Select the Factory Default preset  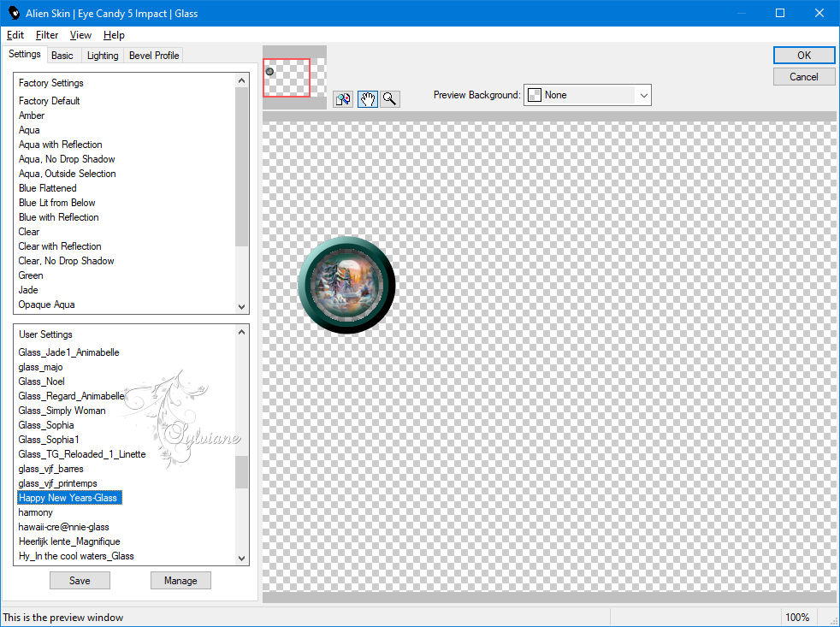click(49, 101)
